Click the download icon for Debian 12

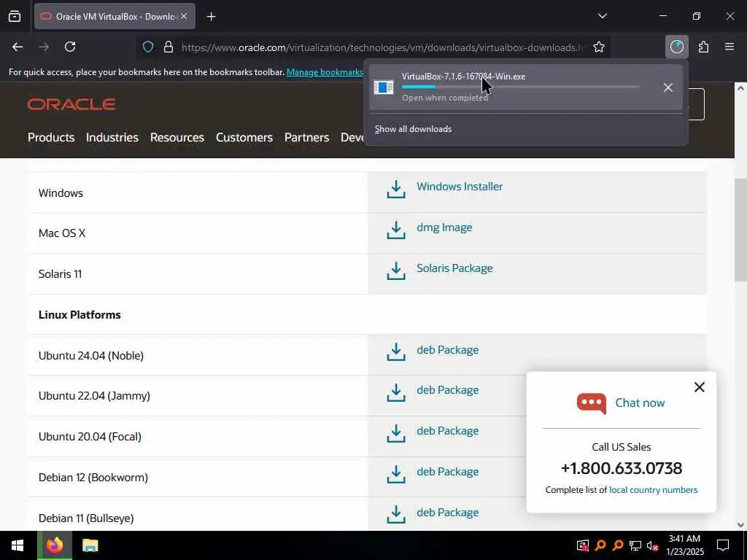click(x=396, y=474)
